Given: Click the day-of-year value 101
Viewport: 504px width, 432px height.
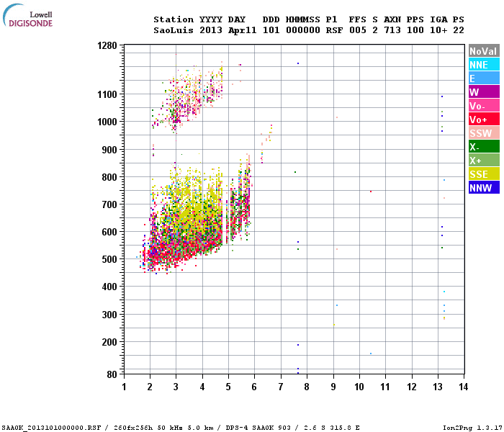Looking at the screenshot, I should [x=271, y=30].
